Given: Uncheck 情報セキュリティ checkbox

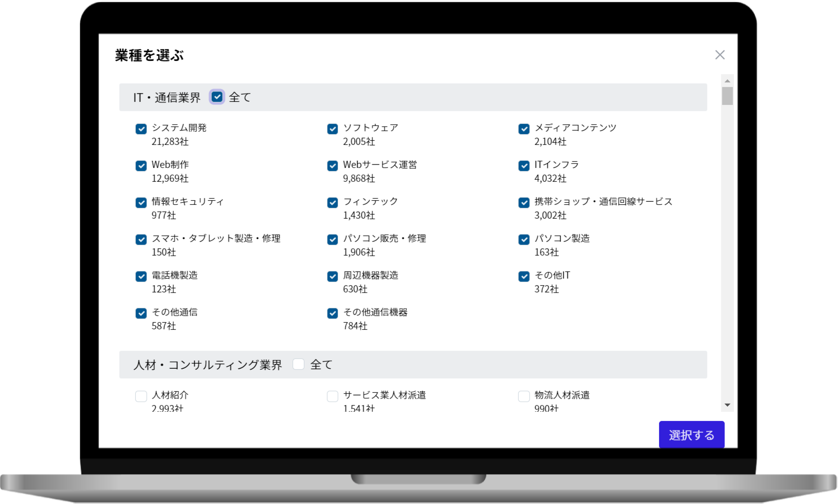Looking at the screenshot, I should click(x=141, y=203).
